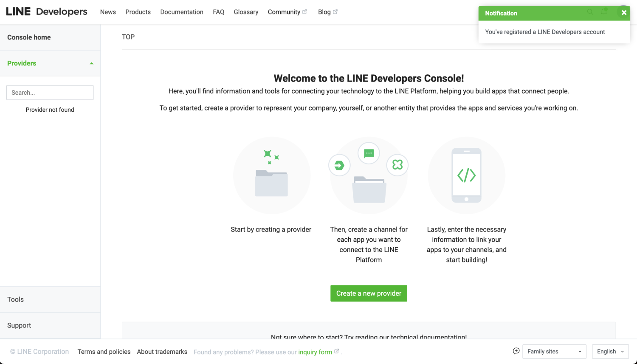
Task: Open Terms and policies
Action: pos(104,352)
